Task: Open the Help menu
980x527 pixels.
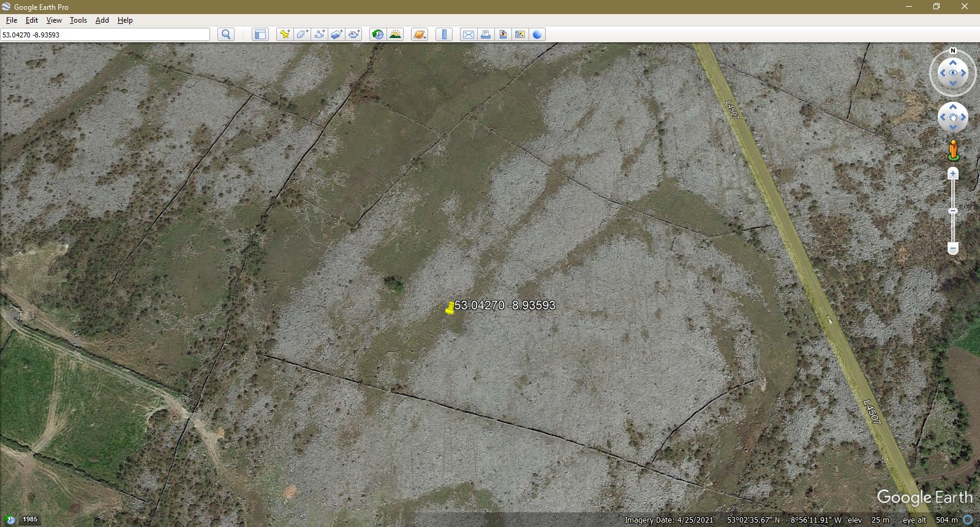Action: click(125, 20)
